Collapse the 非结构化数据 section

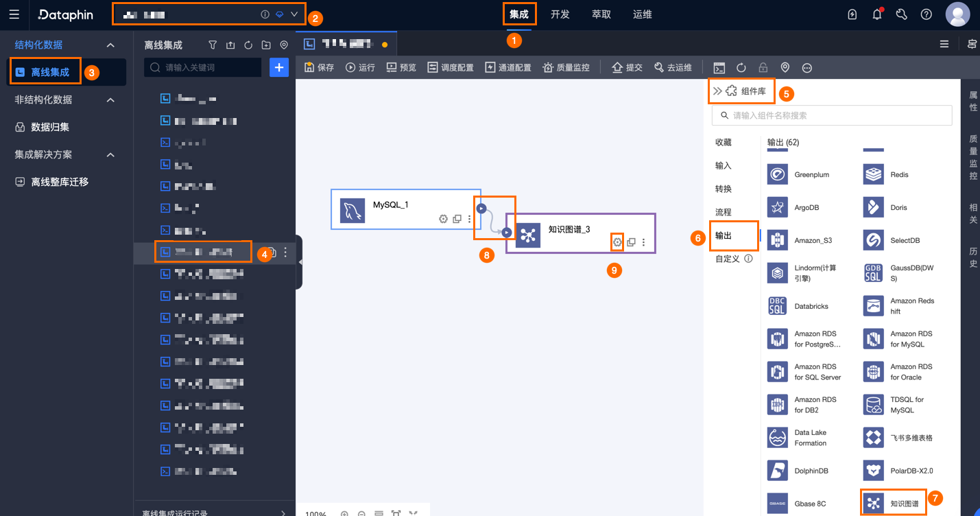pyautogui.click(x=110, y=99)
